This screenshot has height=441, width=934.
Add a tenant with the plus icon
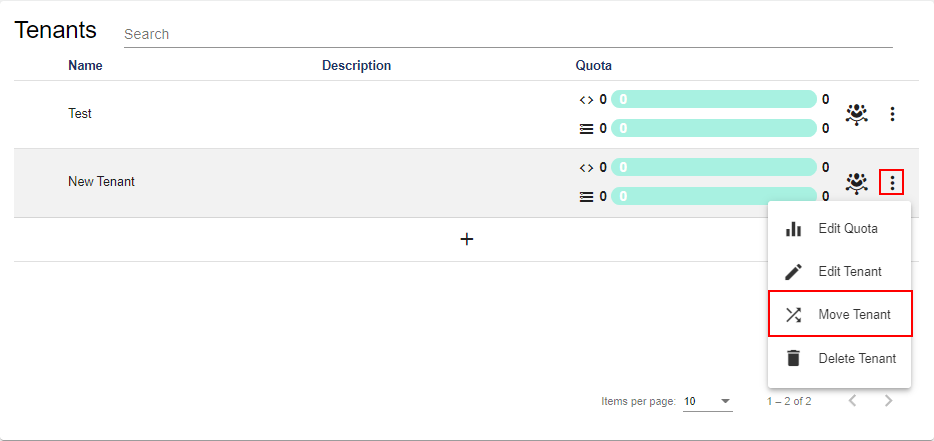[x=466, y=240]
